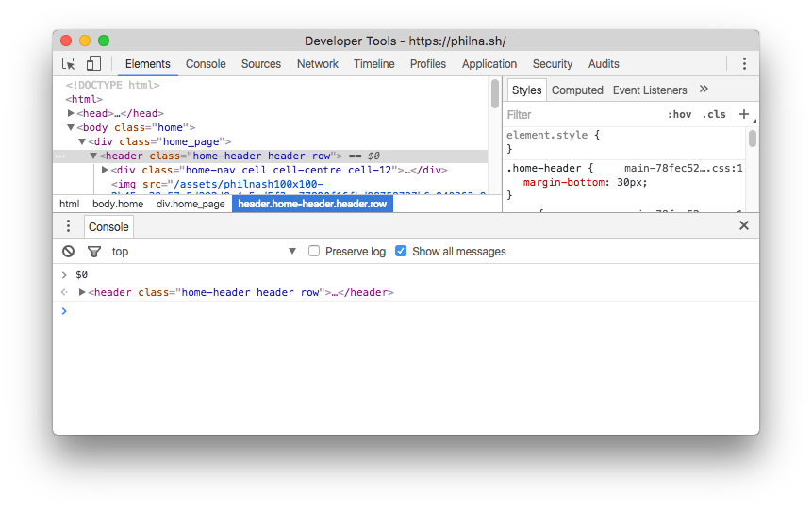Select the <html> tag row
Viewport: 812px width, 510px height.
[x=84, y=99]
